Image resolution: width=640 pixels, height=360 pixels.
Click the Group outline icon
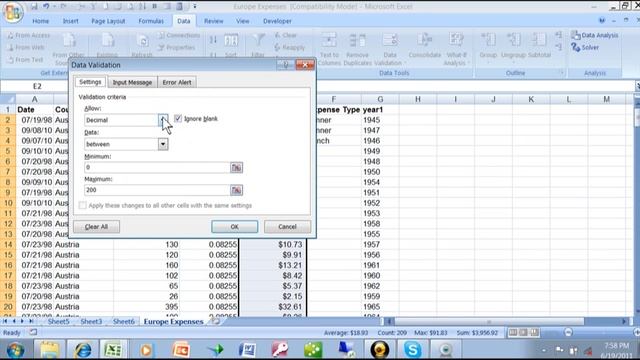click(x=488, y=40)
